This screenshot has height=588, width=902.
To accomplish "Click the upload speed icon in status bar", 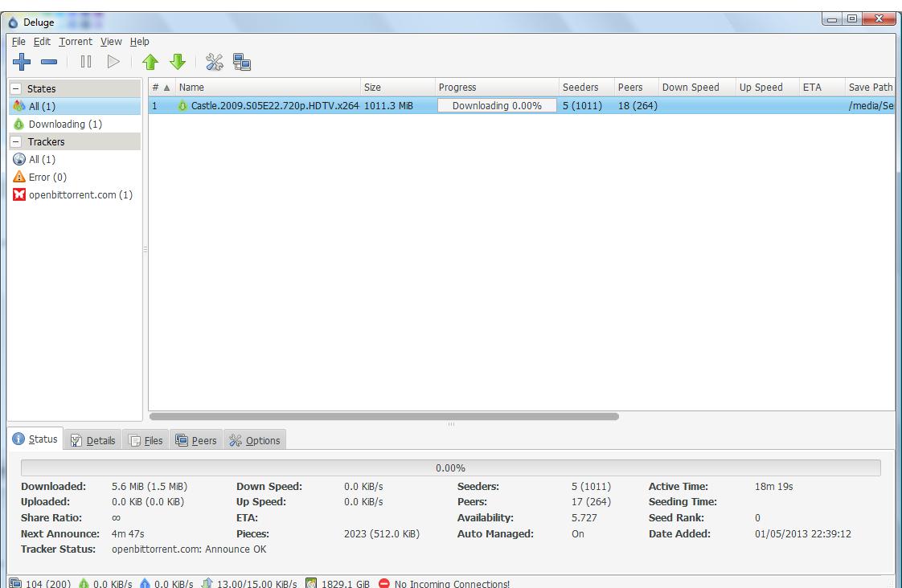I will 145,583.
